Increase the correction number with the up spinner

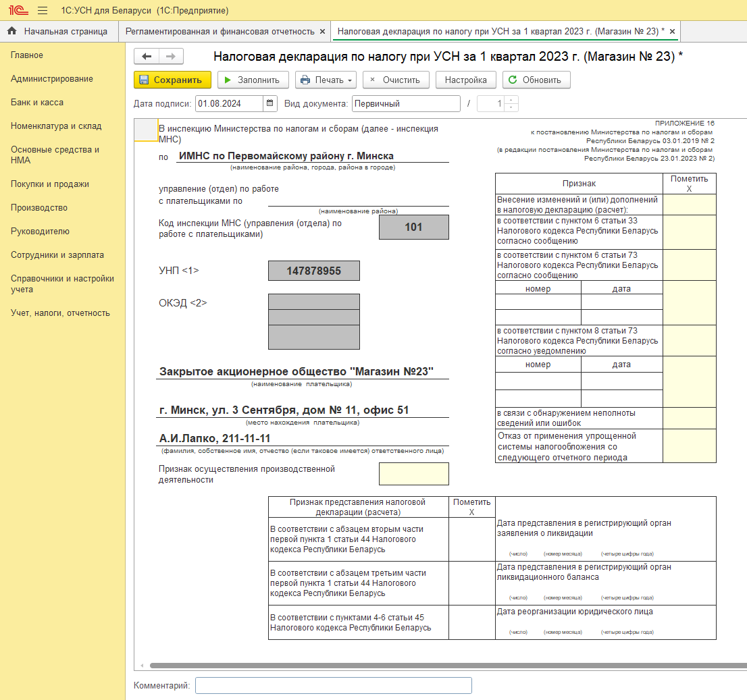coord(511,100)
